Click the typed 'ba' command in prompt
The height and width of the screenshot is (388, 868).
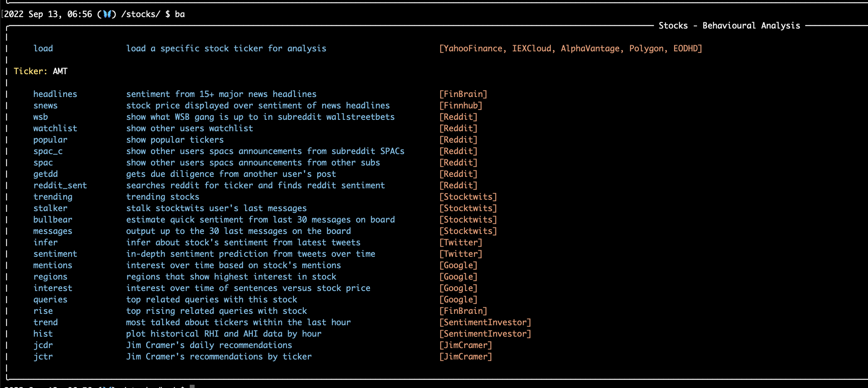click(x=180, y=14)
